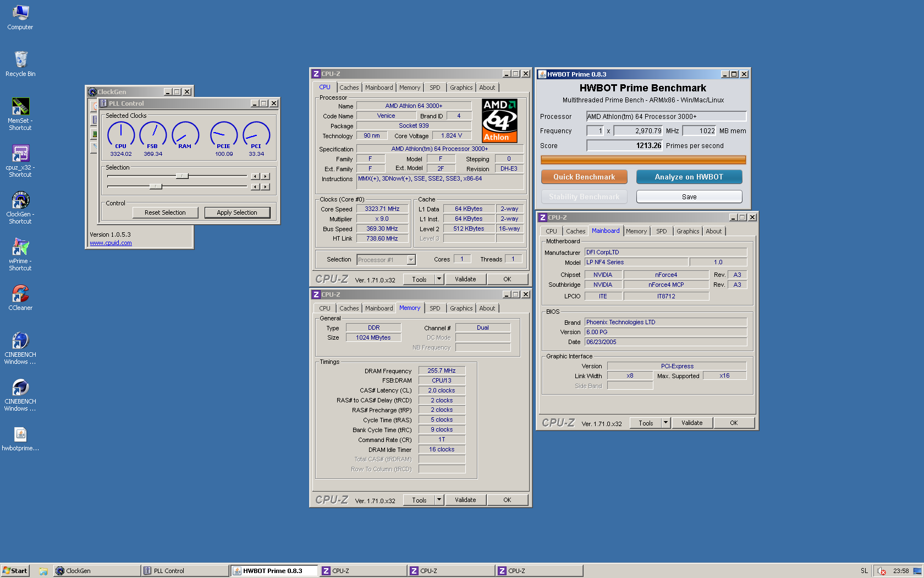Click the Apply Selection button
Viewport: 924px width, 578px height.
(237, 212)
